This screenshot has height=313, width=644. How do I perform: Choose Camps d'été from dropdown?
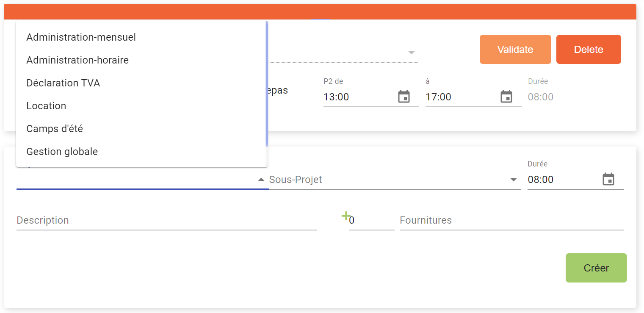click(55, 129)
